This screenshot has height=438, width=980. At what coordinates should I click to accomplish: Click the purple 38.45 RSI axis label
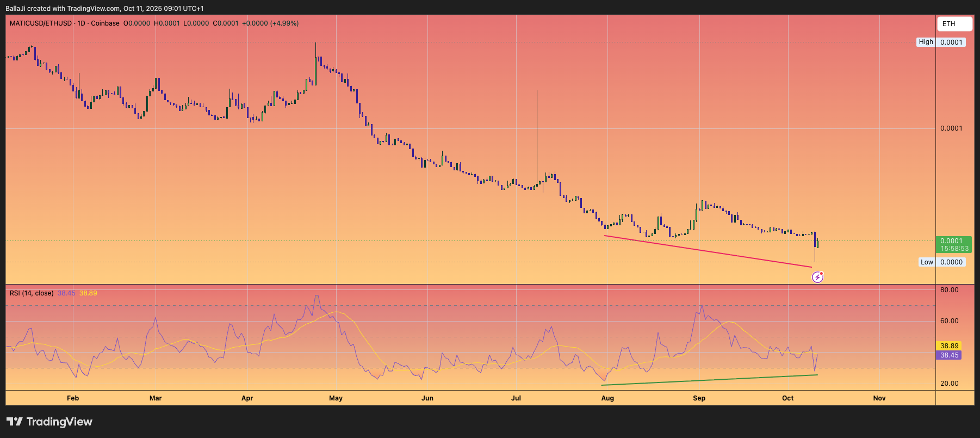[x=949, y=355]
